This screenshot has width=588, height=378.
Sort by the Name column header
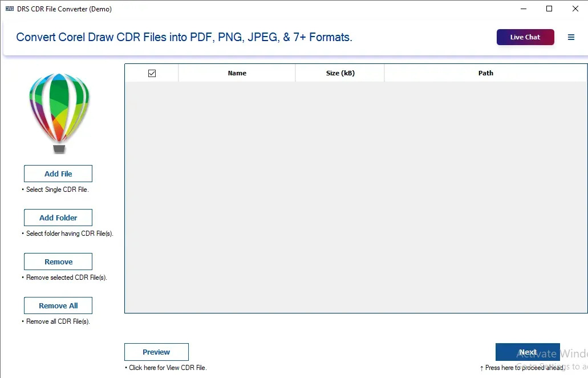click(x=237, y=73)
